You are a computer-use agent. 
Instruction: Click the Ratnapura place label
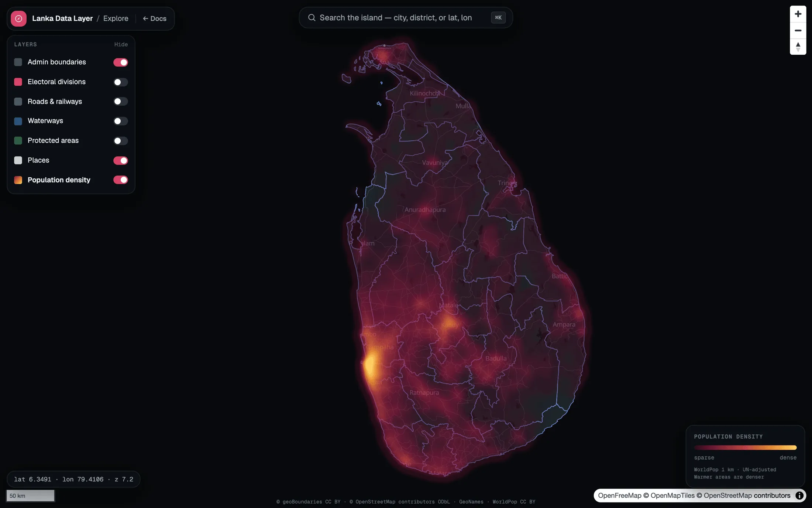pos(424,393)
